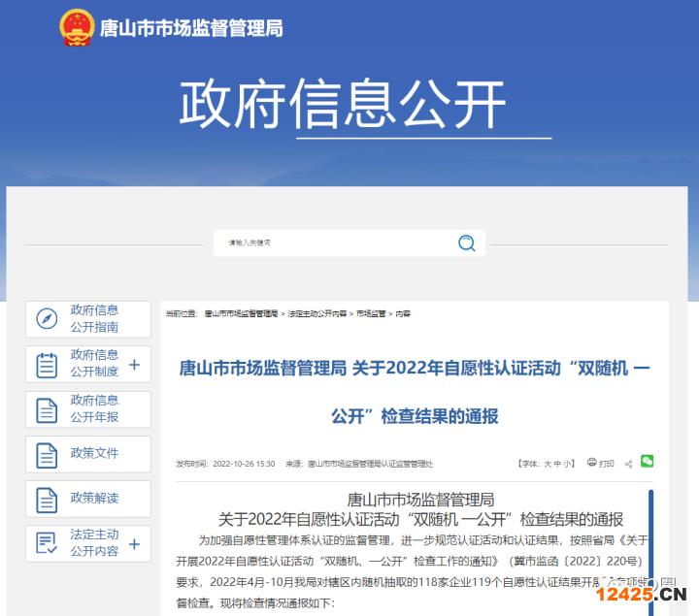Click the document icon beside 政策文件
The height and width of the screenshot is (616, 699).
click(47, 454)
